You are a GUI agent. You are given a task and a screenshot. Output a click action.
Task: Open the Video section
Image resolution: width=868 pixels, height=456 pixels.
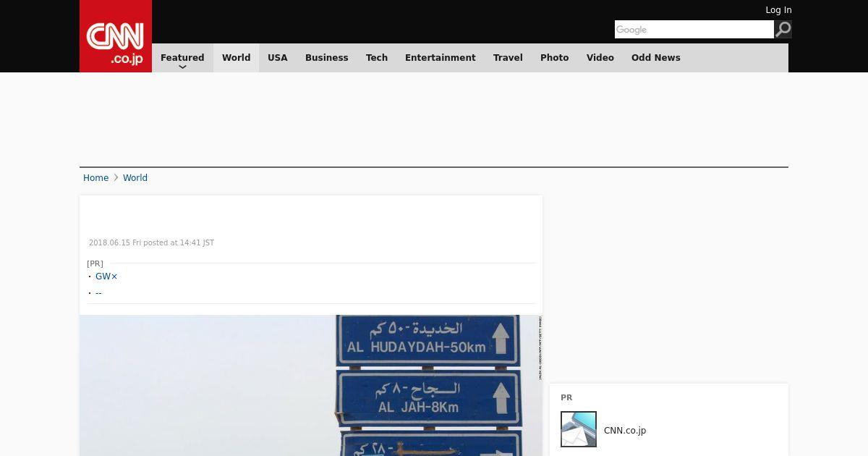(600, 58)
